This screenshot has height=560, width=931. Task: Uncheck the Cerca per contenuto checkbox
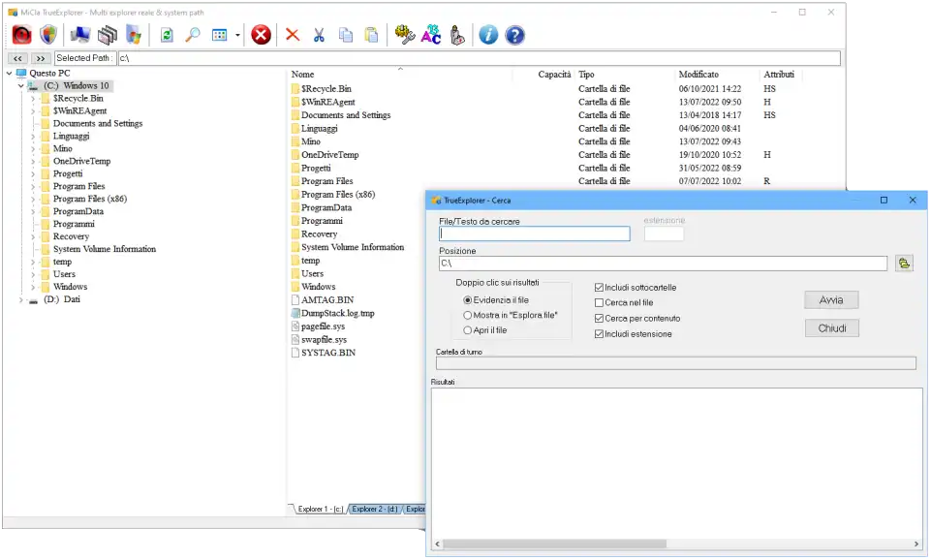pyautogui.click(x=599, y=319)
